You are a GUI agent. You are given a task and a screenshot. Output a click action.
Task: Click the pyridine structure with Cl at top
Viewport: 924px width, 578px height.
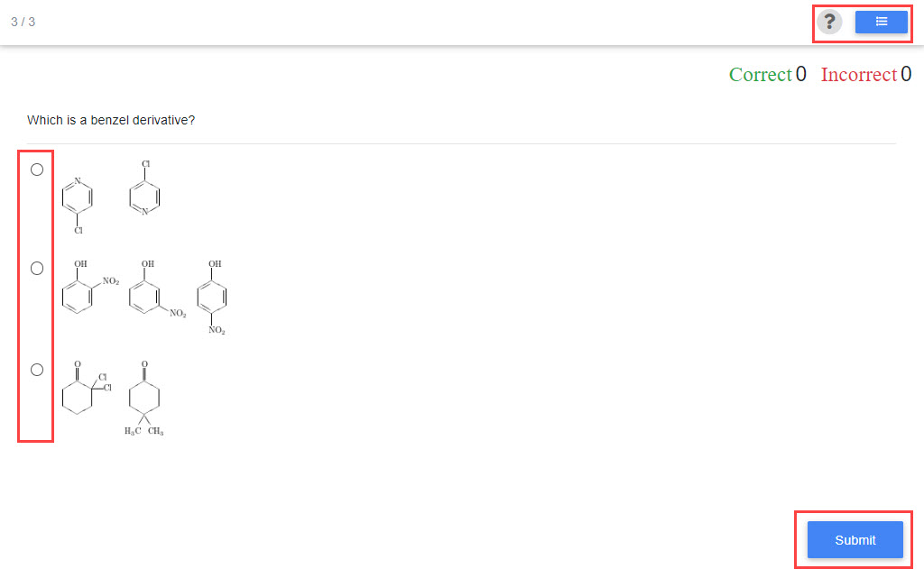coord(144,189)
